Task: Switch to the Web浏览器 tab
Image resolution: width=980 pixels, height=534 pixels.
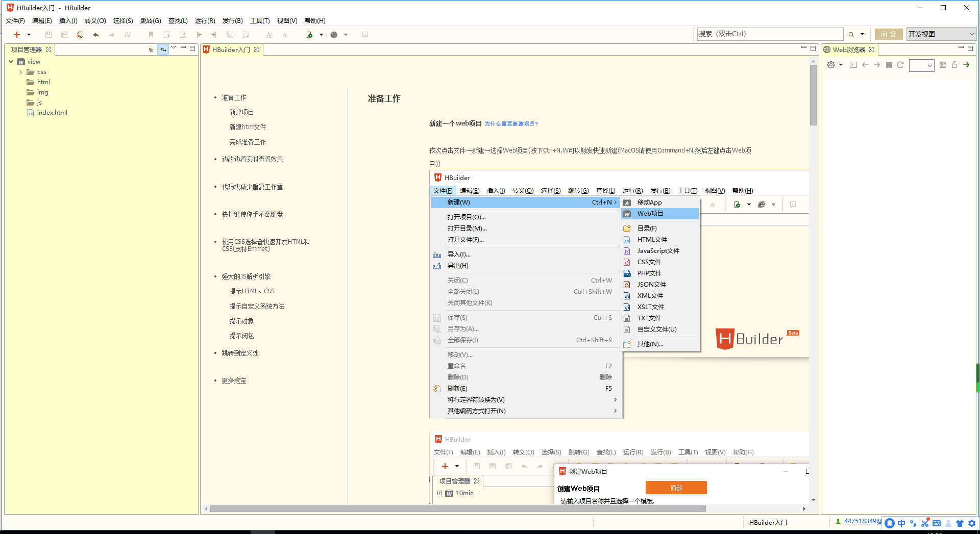Action: point(849,49)
